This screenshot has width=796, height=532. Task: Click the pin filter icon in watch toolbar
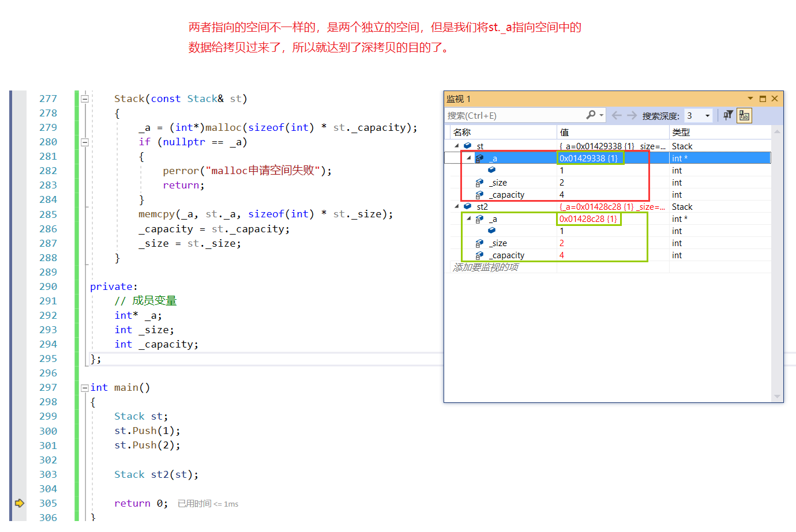[x=728, y=115]
